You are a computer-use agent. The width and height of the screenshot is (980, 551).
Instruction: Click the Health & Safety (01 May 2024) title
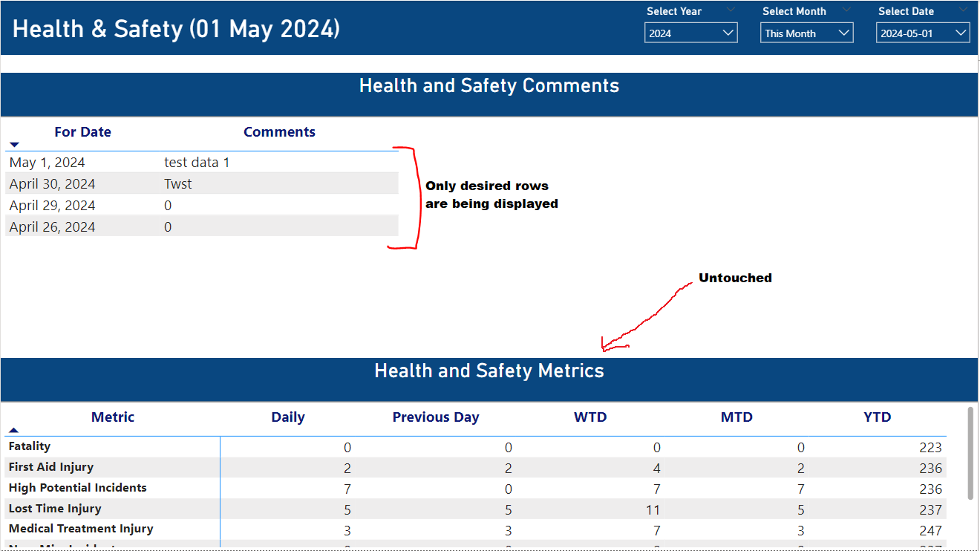coord(177,29)
